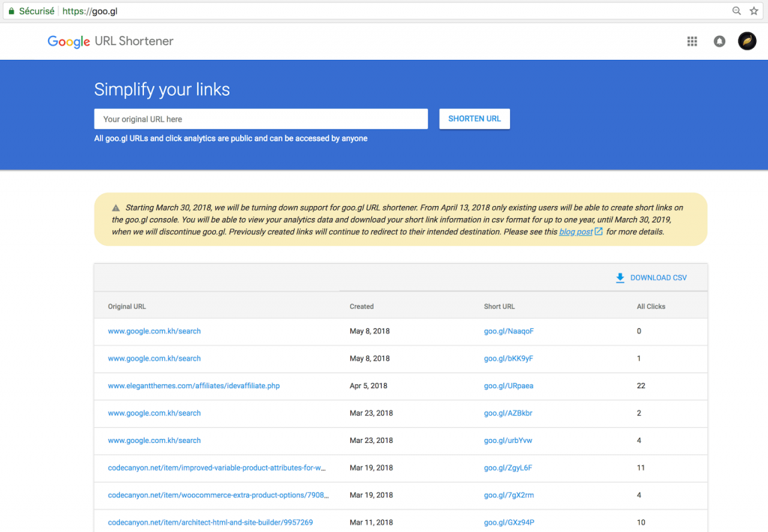Click the Google URL Shortener logo
The width and height of the screenshot is (768, 532).
(x=109, y=41)
